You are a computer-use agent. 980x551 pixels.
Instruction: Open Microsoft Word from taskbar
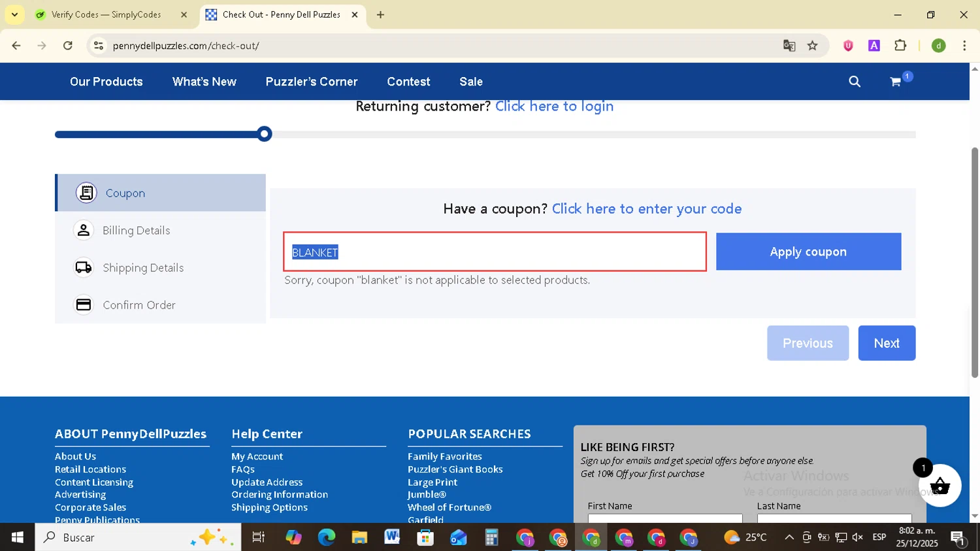[392, 537]
